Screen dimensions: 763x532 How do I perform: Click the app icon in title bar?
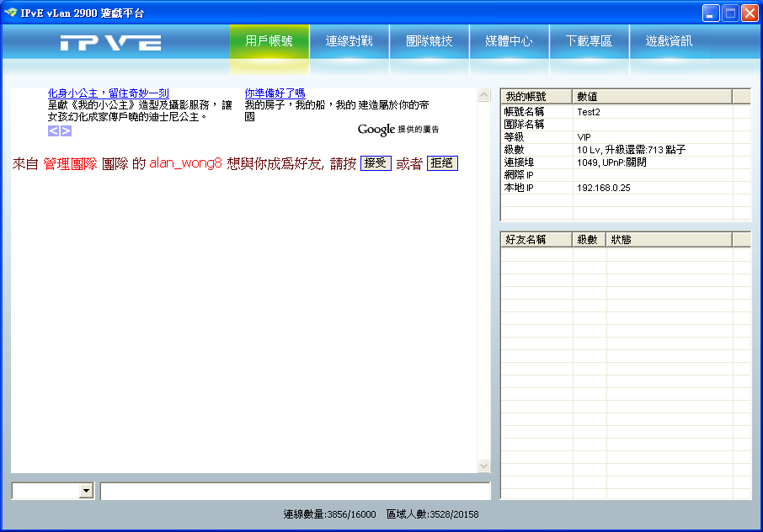[10, 12]
